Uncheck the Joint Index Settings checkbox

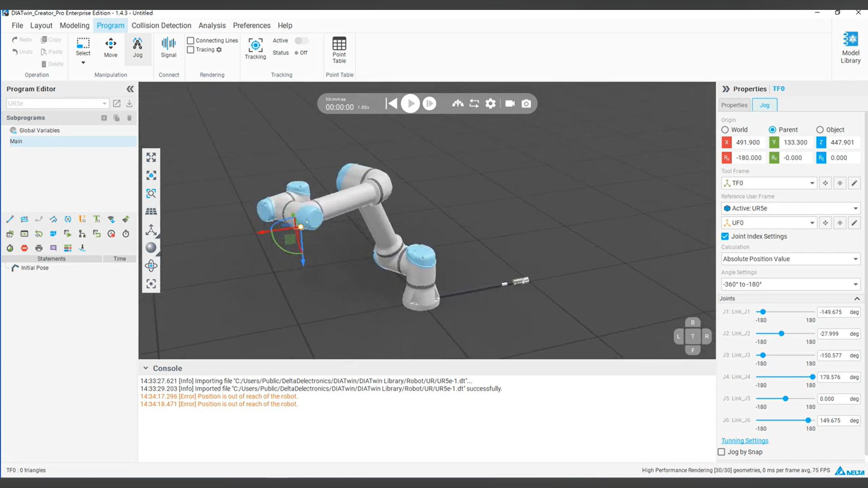tap(725, 236)
